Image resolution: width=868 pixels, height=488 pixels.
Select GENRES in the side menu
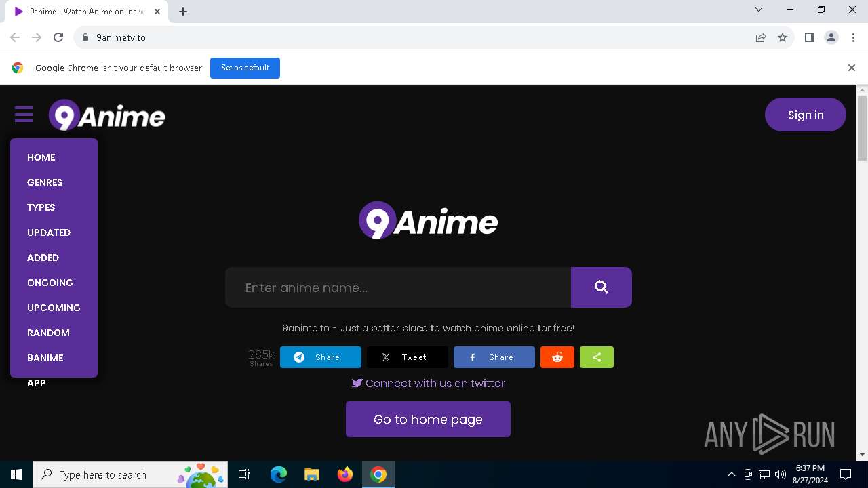[45, 182]
